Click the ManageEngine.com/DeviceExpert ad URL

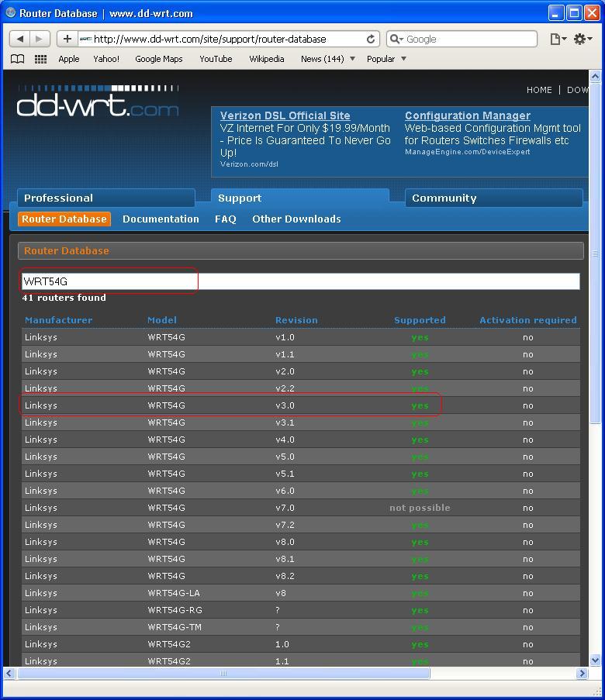click(x=468, y=152)
